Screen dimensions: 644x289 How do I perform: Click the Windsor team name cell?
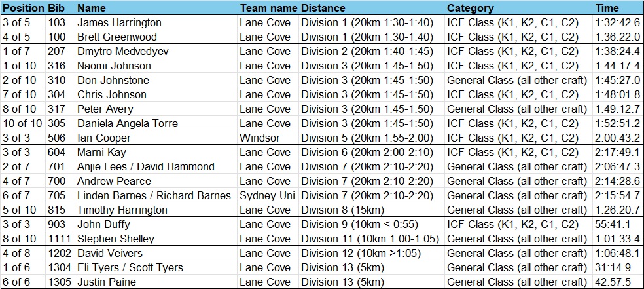coord(268,138)
